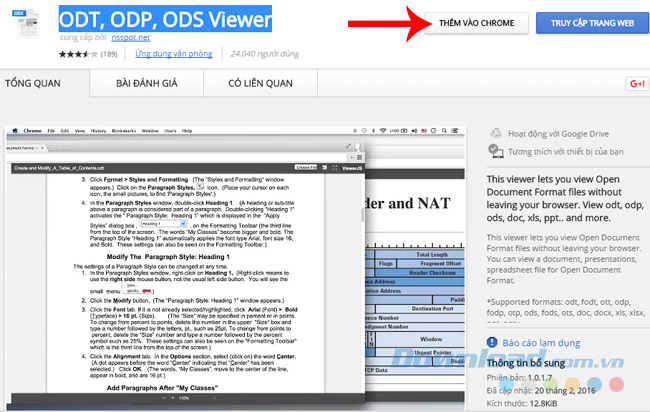Click the (189) ratings count

[x=109, y=54]
